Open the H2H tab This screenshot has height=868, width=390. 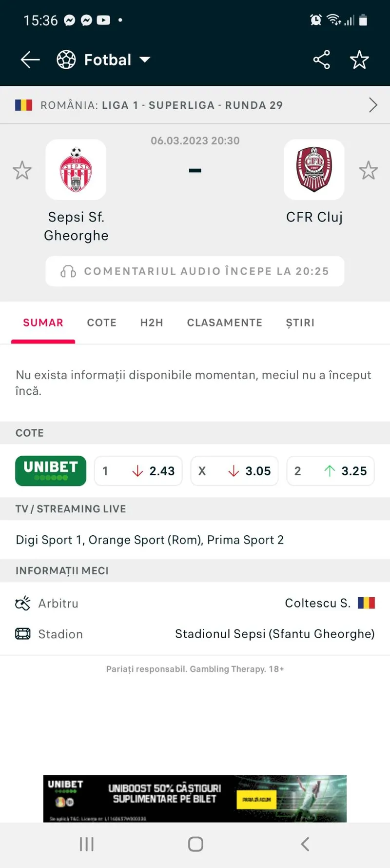click(152, 323)
